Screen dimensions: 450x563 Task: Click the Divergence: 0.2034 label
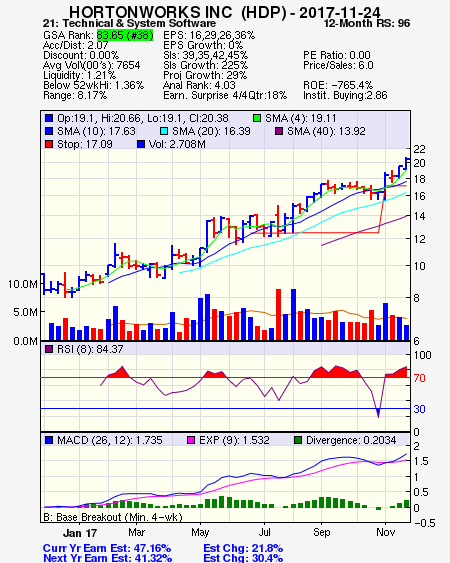click(x=351, y=440)
